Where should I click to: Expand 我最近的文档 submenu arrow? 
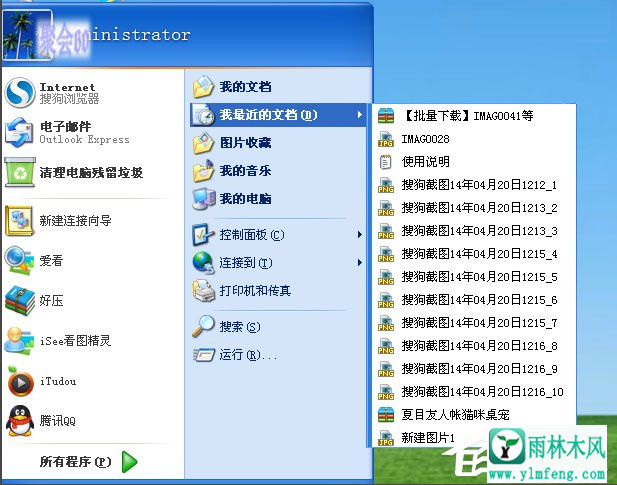pos(360,115)
